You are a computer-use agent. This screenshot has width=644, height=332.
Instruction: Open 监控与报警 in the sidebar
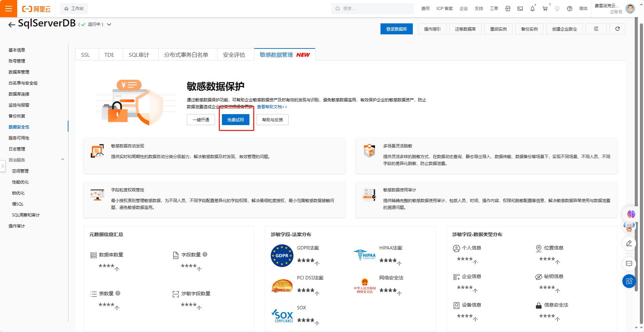[x=19, y=105]
